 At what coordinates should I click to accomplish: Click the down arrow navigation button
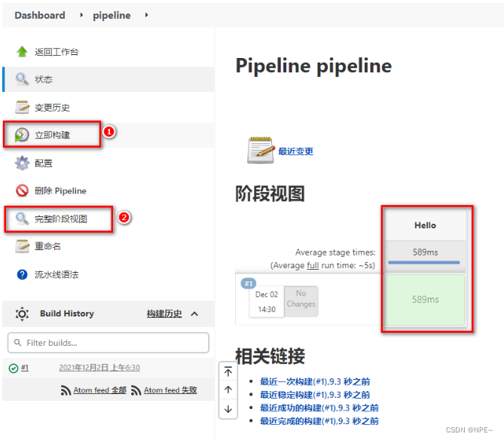click(x=228, y=409)
